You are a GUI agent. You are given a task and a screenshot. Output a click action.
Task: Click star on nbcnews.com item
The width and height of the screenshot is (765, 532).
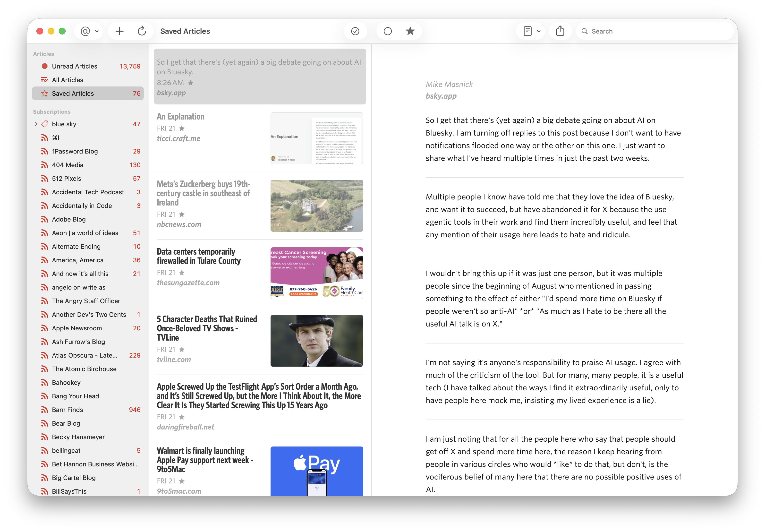[x=182, y=214]
